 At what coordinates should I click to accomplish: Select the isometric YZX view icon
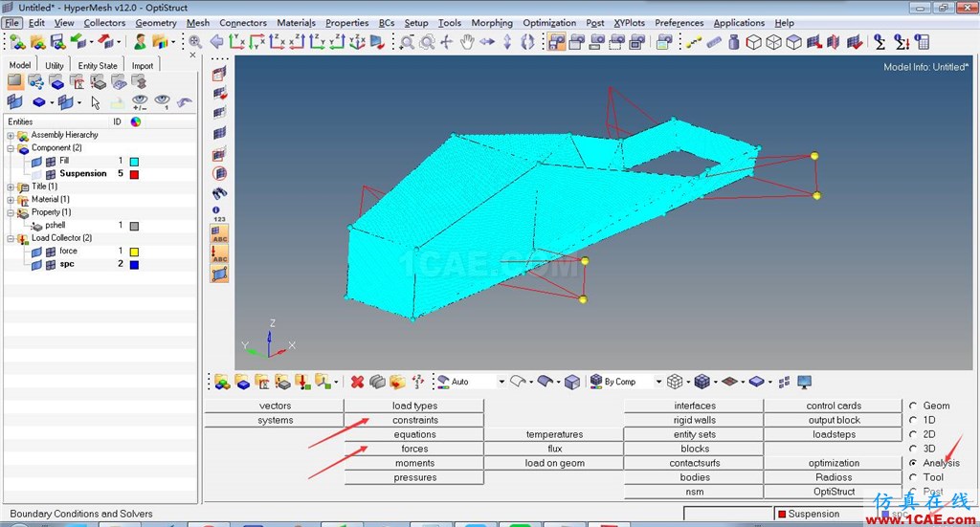point(358,42)
